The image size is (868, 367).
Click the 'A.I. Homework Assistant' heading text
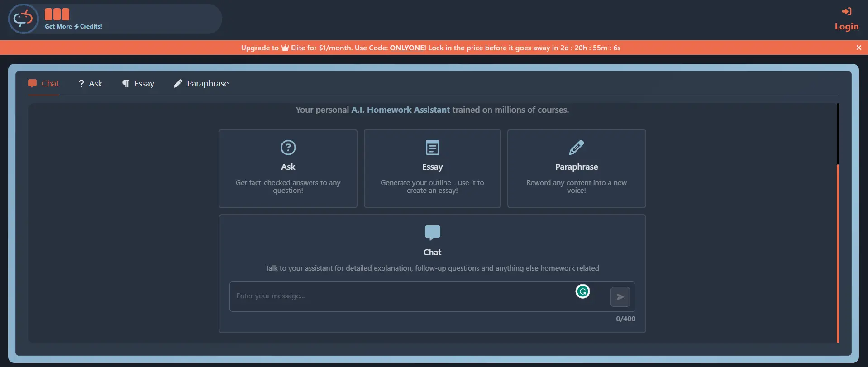tap(401, 110)
